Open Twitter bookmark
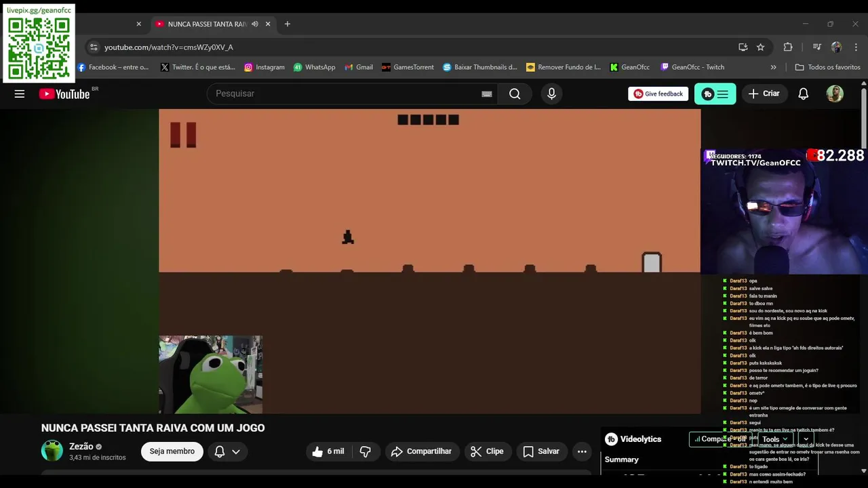The width and height of the screenshot is (868, 488). coord(198,67)
